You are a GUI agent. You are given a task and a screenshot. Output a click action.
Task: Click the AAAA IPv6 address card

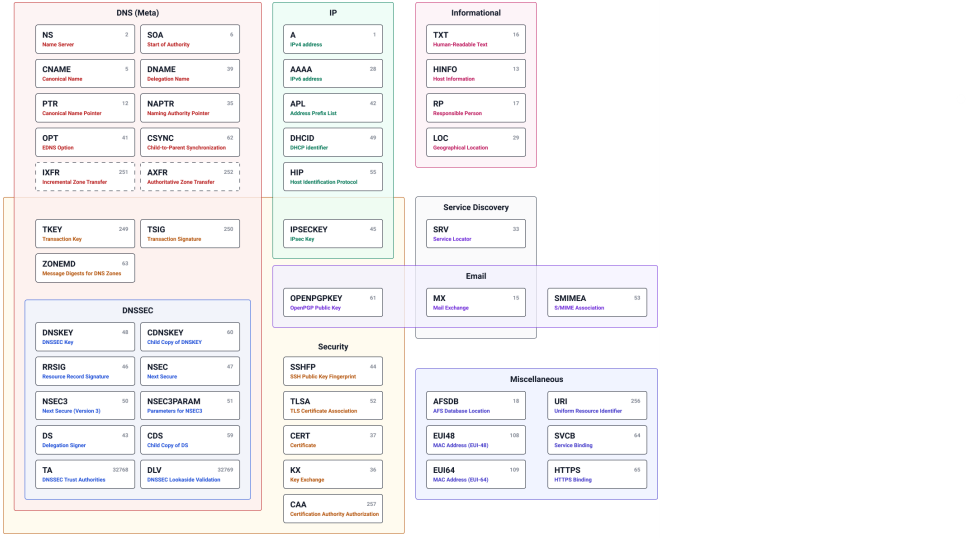coord(333,74)
